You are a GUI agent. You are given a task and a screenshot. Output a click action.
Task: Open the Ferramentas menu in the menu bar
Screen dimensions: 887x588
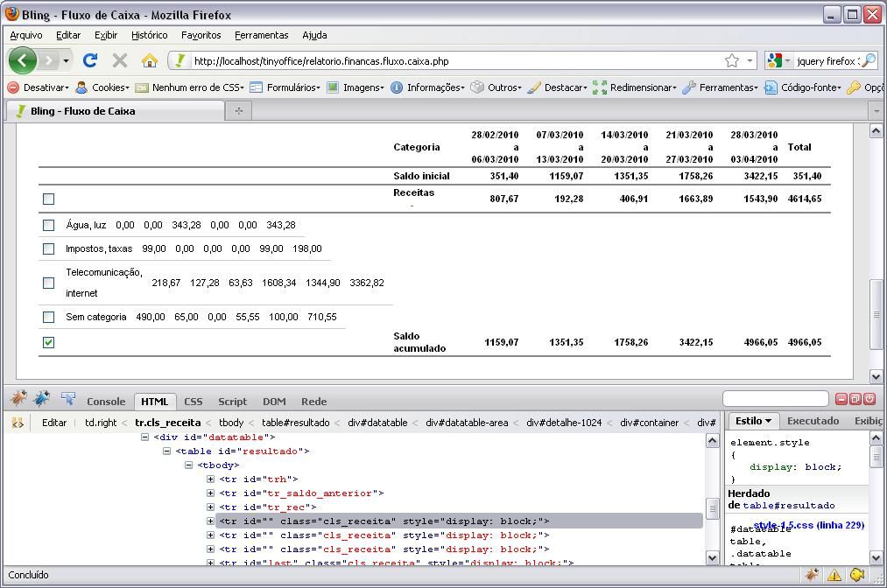(x=261, y=35)
